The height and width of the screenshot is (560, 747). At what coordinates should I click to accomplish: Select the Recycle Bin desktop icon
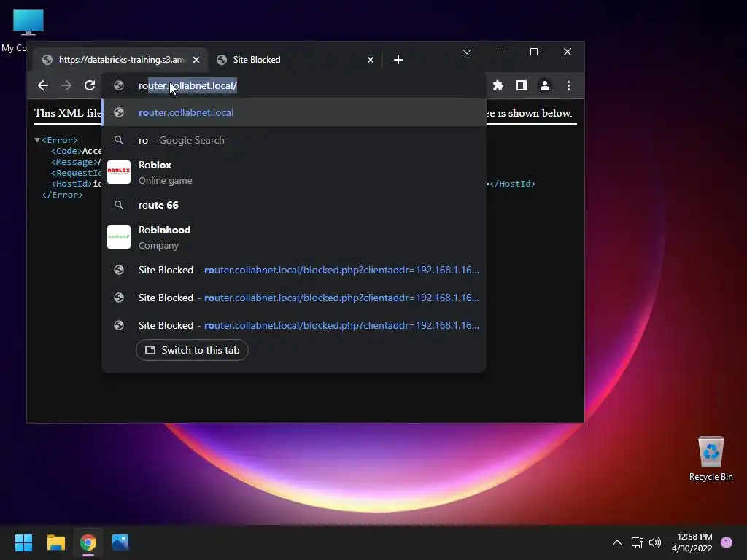pyautogui.click(x=711, y=459)
